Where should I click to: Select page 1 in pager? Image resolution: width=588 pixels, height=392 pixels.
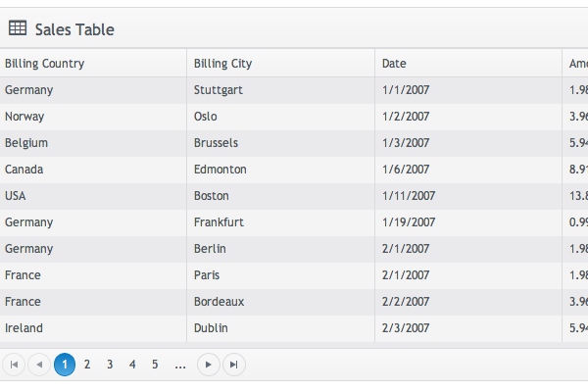pos(64,365)
